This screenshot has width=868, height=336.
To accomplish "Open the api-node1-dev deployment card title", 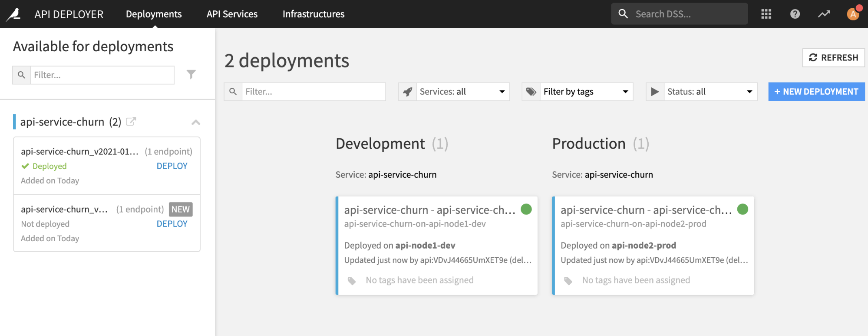I will pos(430,210).
